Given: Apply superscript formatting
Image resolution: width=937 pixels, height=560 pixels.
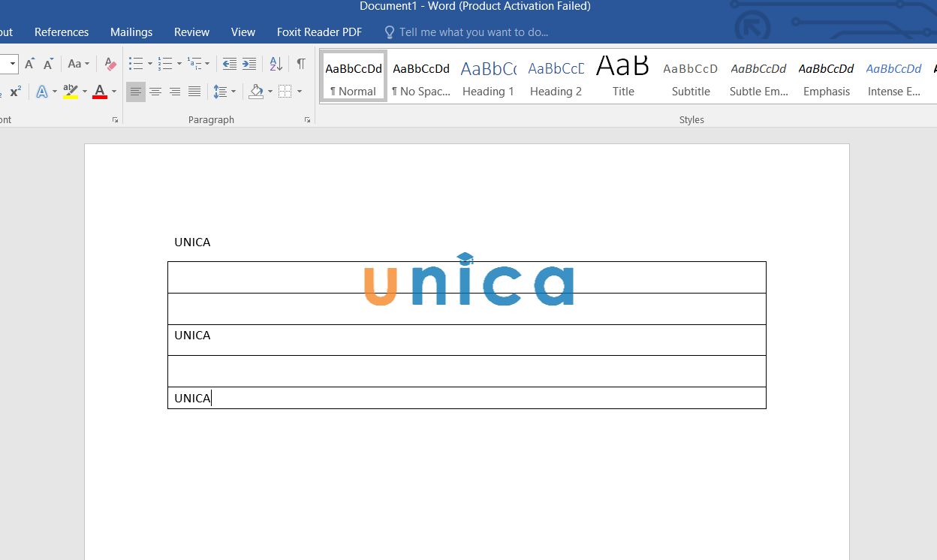Looking at the screenshot, I should click(15, 92).
